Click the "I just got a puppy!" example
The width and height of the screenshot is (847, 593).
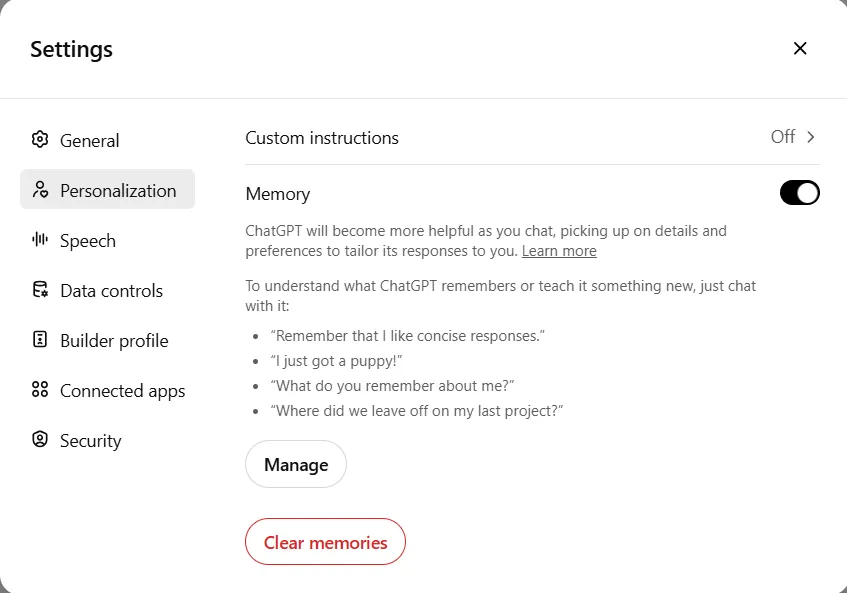[337, 361]
